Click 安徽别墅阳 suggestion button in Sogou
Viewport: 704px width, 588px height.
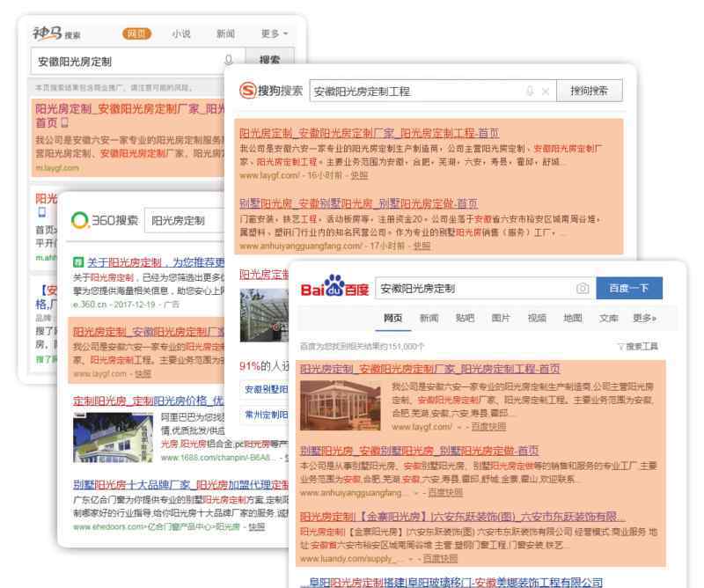pos(265,389)
